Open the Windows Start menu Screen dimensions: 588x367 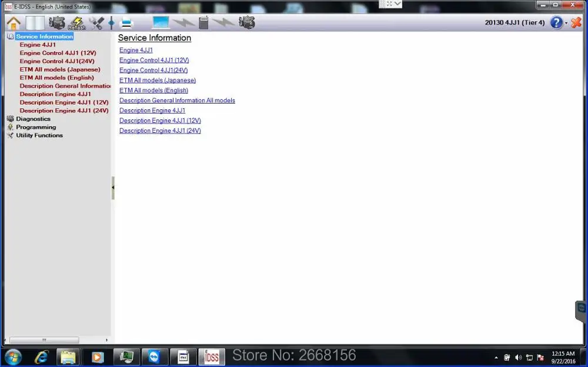(13, 357)
